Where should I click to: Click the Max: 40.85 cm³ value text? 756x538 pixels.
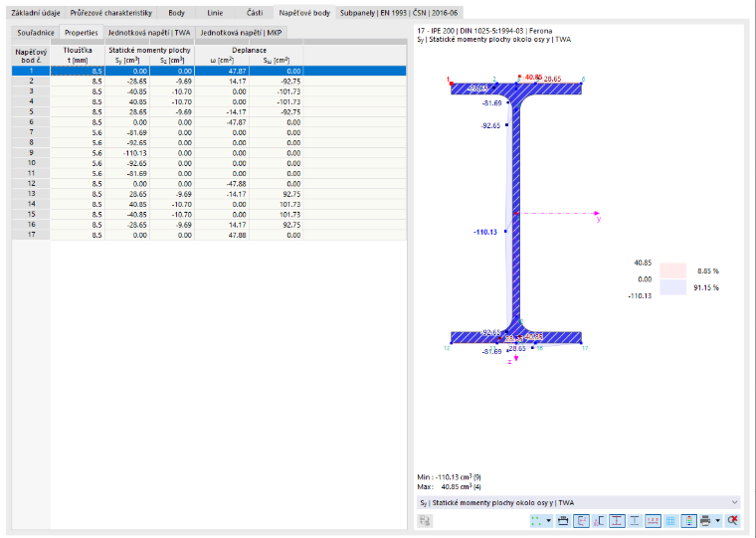coord(450,487)
